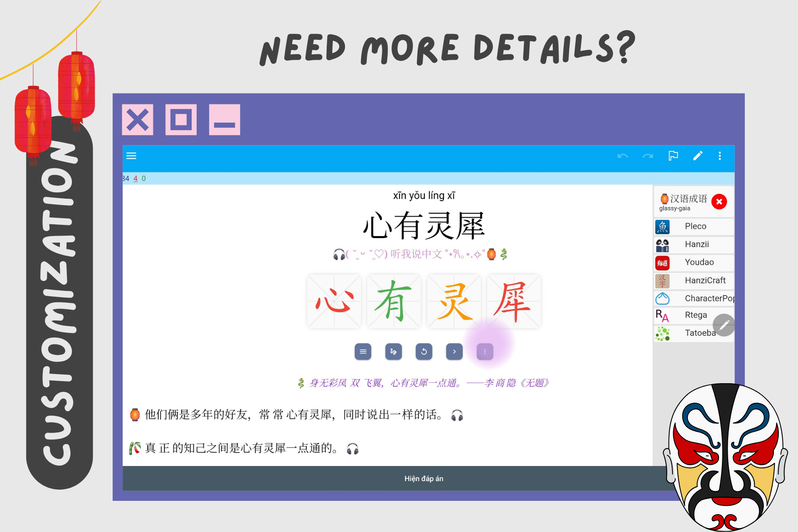This screenshot has height=532, width=798.
Task: Advance to next stroke with chevron
Action: point(454,352)
